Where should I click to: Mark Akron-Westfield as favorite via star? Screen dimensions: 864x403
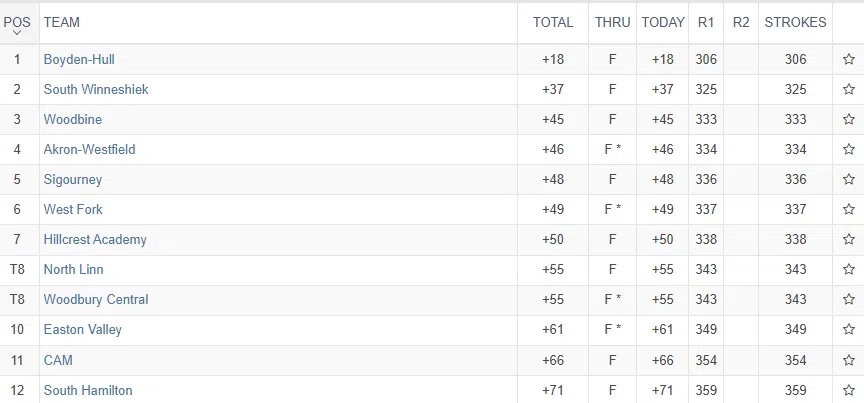[x=848, y=150]
